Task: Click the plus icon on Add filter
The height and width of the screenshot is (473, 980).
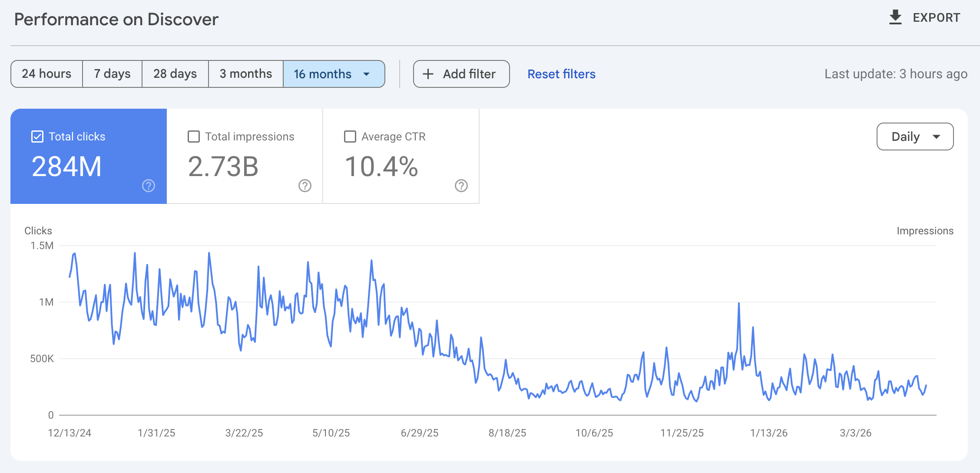Action: pyautogui.click(x=429, y=74)
